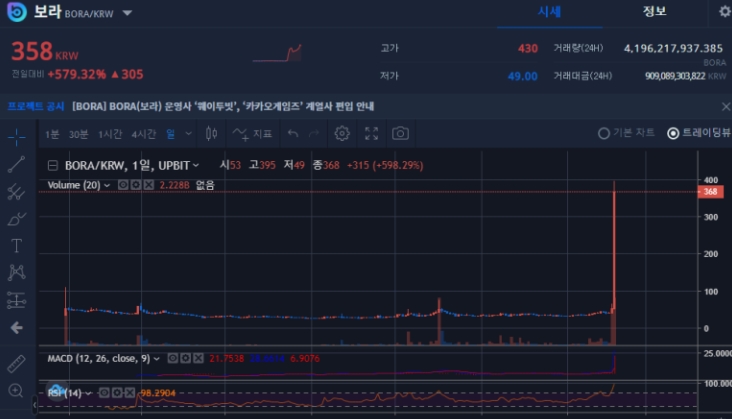This screenshot has width=732, height=419.
Task: Click the 368 current price label on axis
Action: coord(710,192)
